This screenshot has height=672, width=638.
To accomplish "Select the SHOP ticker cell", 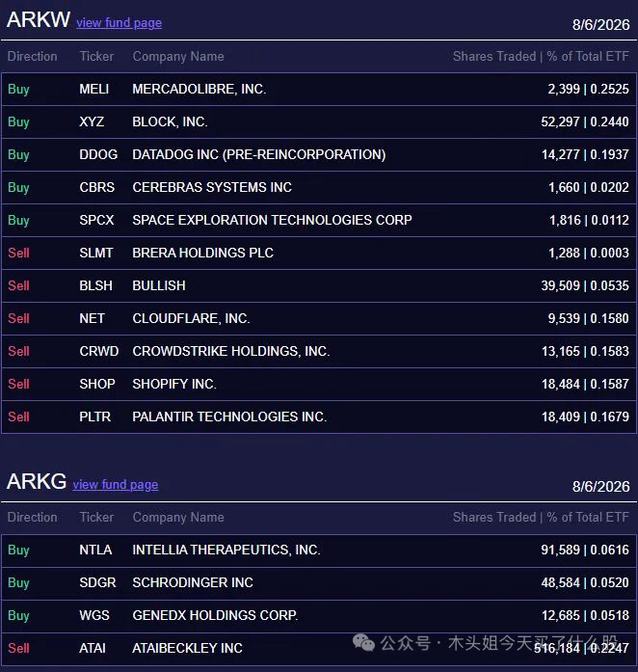I will pyautogui.click(x=96, y=384).
